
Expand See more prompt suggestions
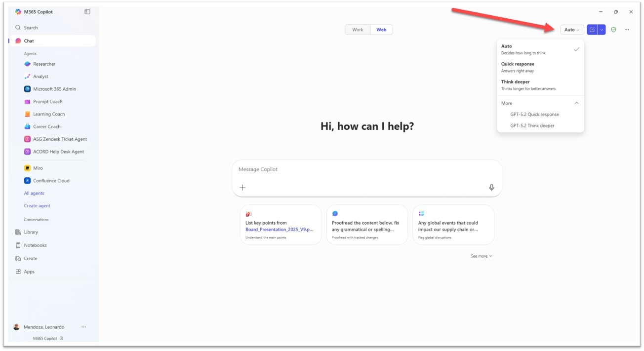[481, 256]
